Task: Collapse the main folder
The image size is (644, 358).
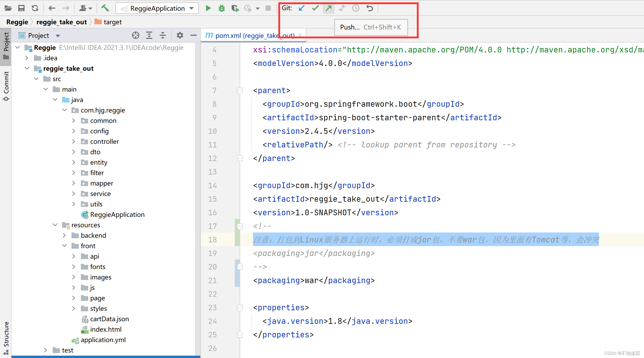Action: coord(46,89)
